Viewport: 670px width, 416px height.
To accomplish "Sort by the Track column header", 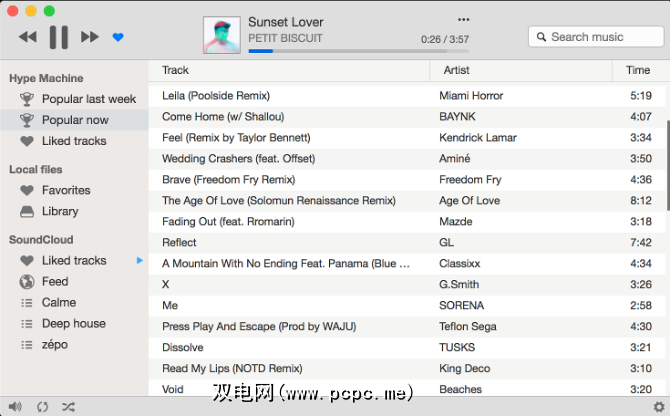I will (289, 70).
